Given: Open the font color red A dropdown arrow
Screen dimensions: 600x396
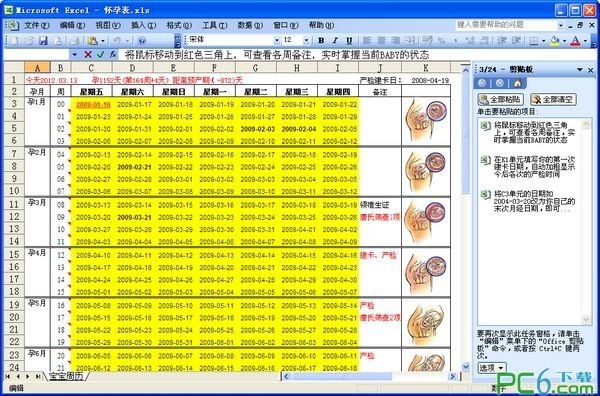Looking at the screenshot, I should click(585, 41).
